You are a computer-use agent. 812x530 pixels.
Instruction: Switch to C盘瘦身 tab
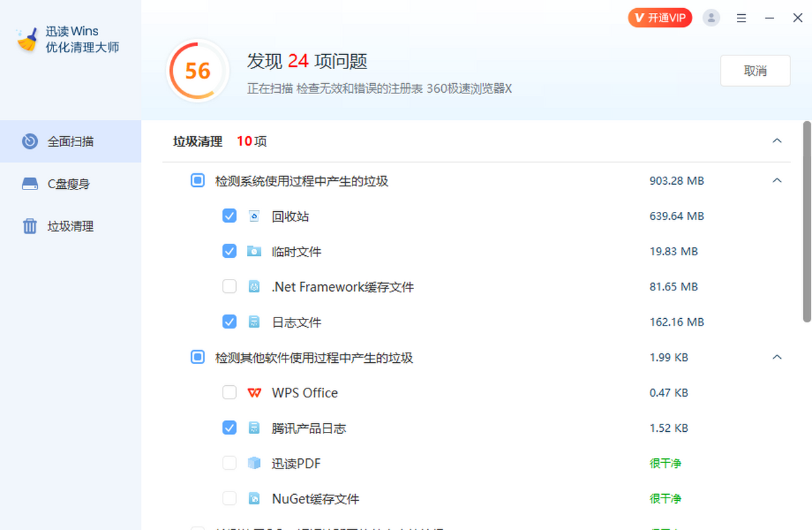pyautogui.click(x=70, y=184)
